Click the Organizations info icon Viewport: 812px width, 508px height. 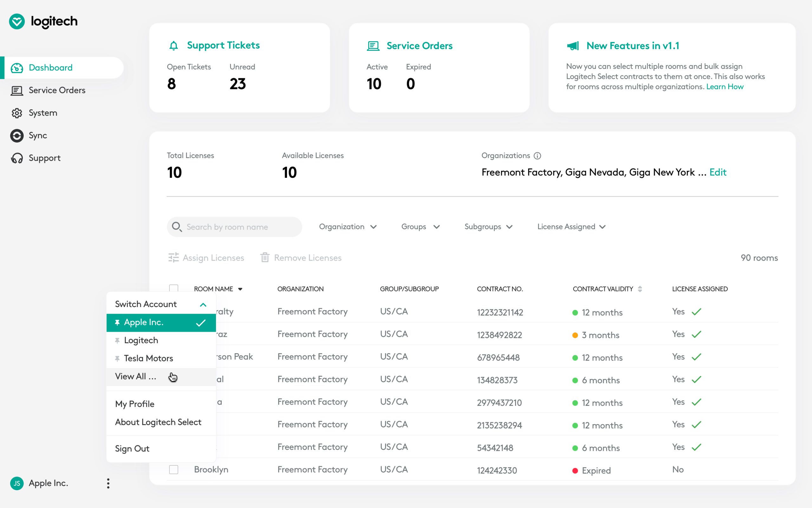[x=537, y=156]
